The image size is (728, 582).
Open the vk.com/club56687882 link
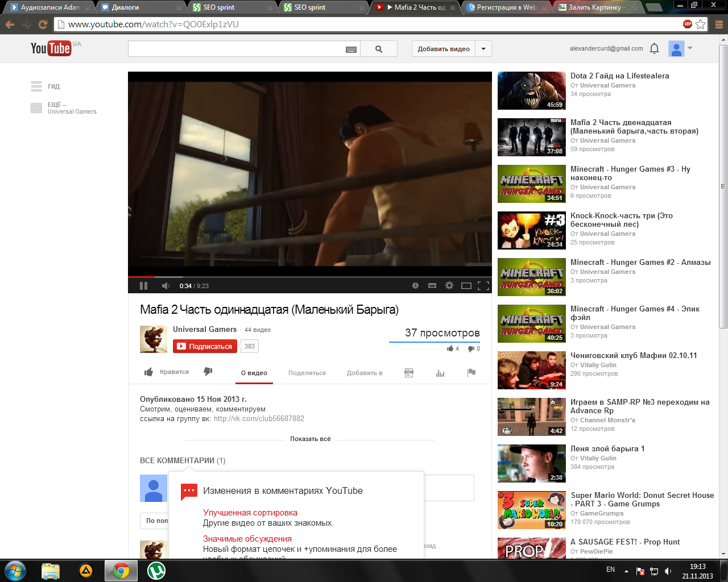point(259,419)
